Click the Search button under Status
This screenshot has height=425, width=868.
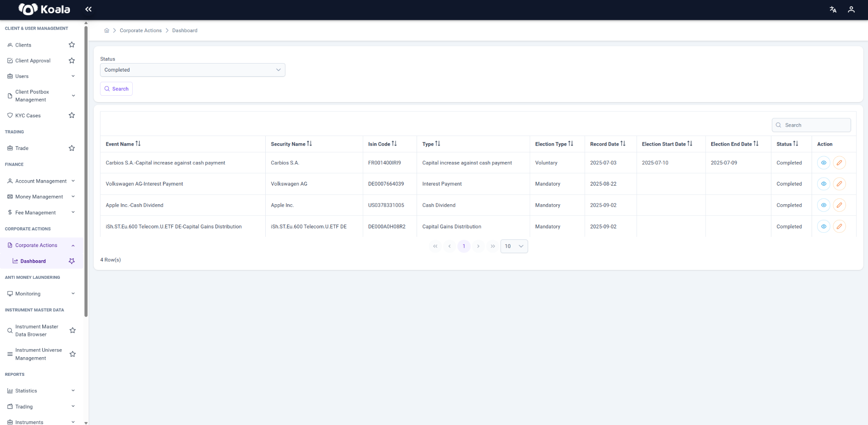coord(116,89)
